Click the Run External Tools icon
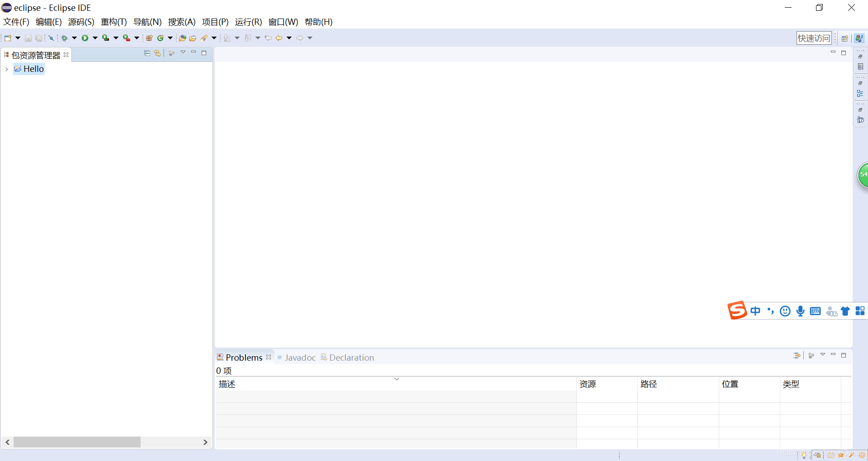The image size is (868, 461). [127, 38]
